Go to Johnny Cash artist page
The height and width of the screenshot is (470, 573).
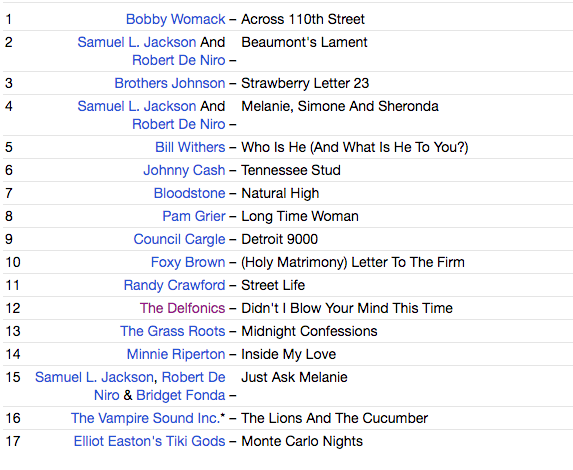[x=184, y=170]
